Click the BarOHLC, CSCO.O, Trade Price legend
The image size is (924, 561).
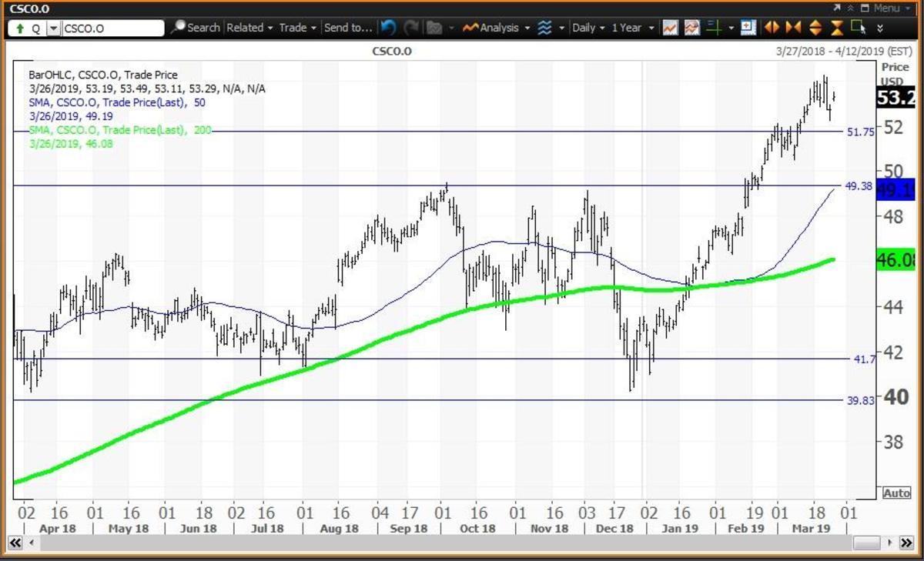pyautogui.click(x=103, y=75)
